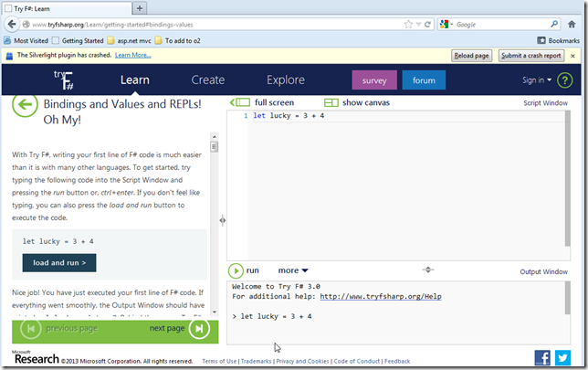Open the tryfsharp.org/Help link in output
This screenshot has width=588, height=370.
pos(381,296)
